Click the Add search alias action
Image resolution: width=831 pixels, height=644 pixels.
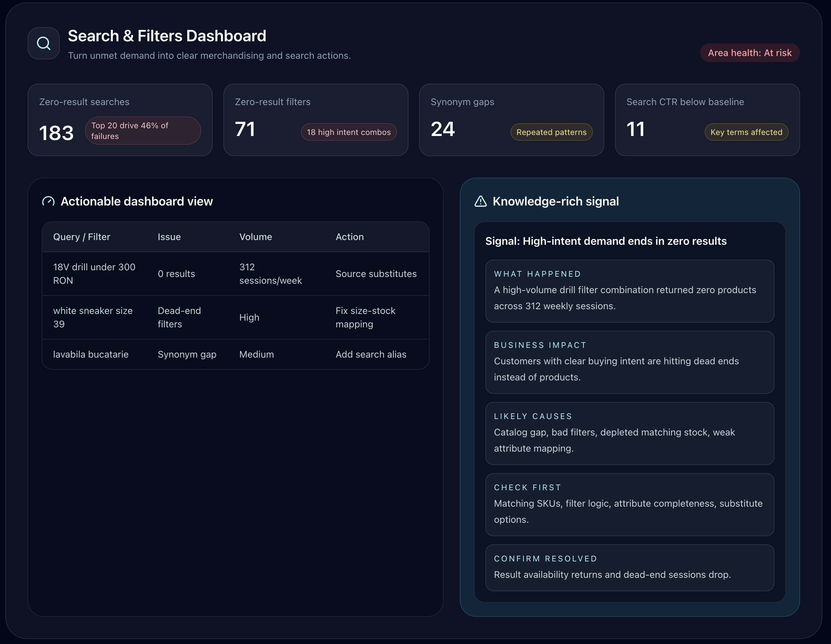370,354
